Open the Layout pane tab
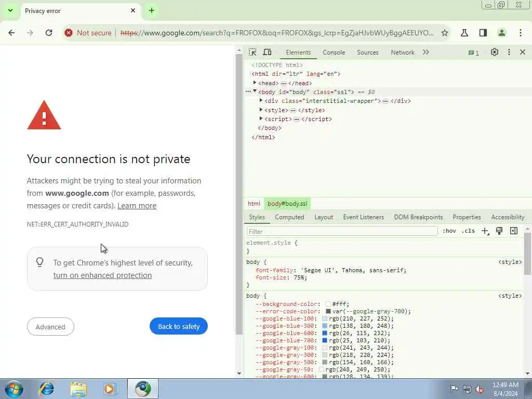The height and width of the screenshot is (399, 532). (x=324, y=217)
